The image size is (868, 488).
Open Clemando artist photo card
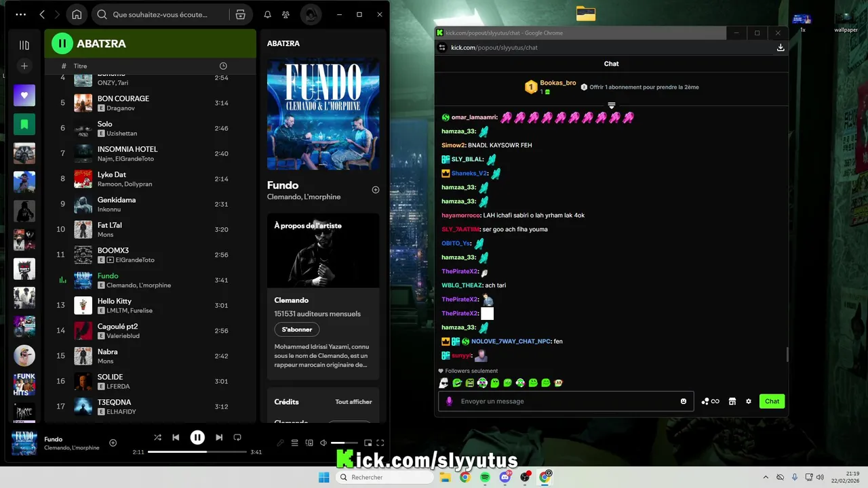323,251
